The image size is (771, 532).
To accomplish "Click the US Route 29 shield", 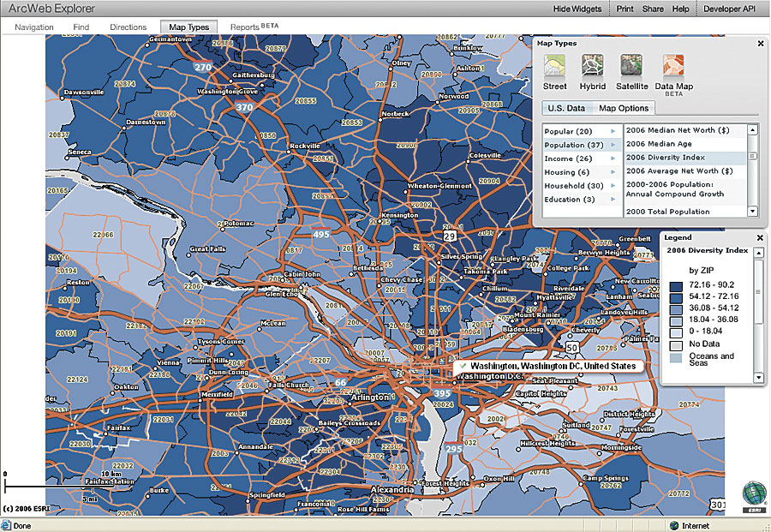I will (x=450, y=236).
